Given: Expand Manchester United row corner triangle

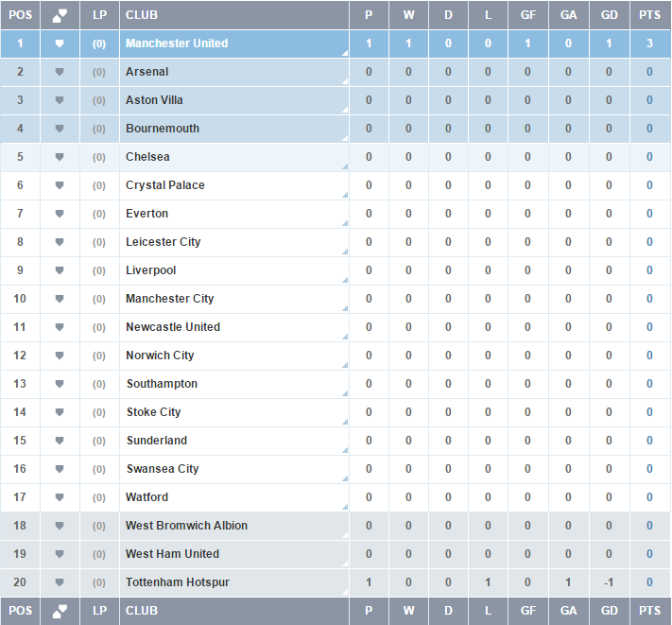Looking at the screenshot, I should pyautogui.click(x=345, y=53).
